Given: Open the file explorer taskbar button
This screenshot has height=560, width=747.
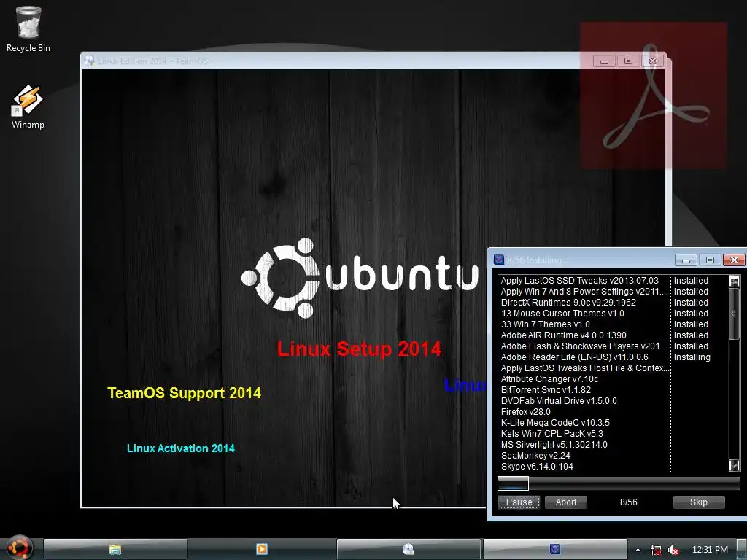Looking at the screenshot, I should (x=115, y=550).
